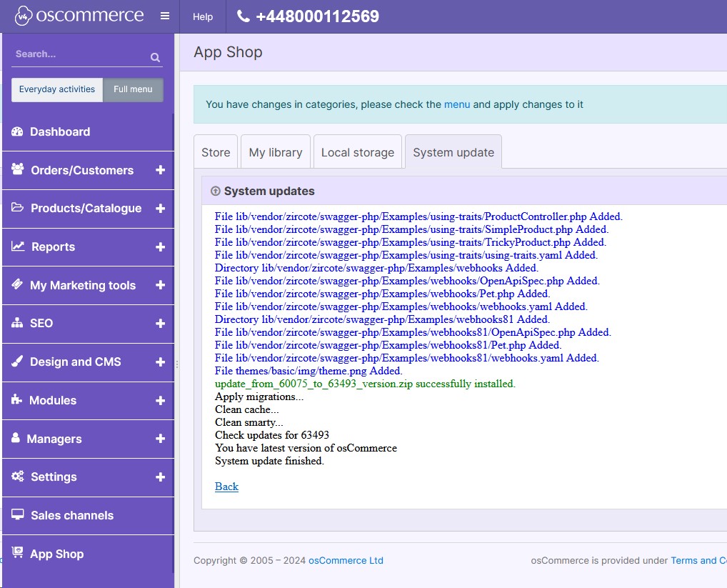Click 'File themes/basic/img/theme.png Added.' line
The image size is (727, 588).
309,371
